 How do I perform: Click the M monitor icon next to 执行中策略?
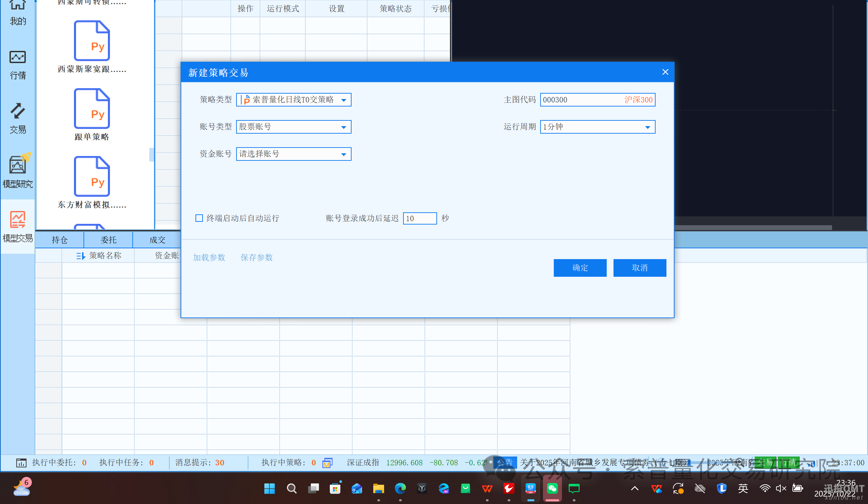pos(327,463)
